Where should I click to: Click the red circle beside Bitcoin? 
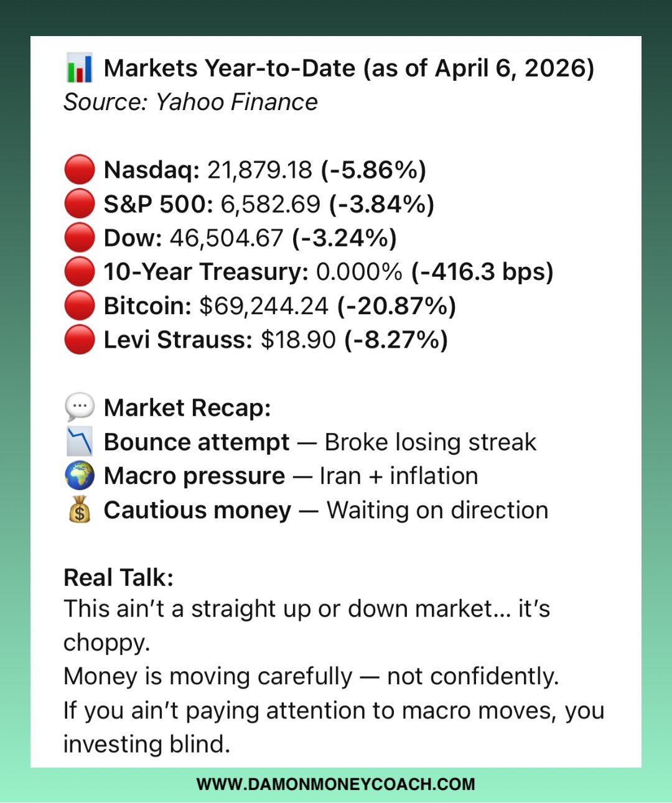point(80,306)
